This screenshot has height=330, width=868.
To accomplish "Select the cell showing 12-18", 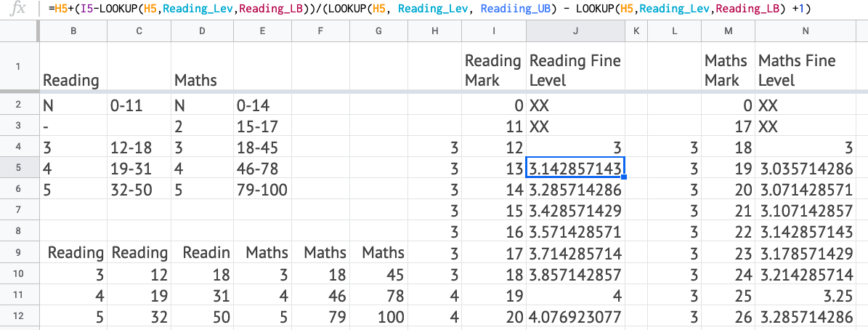I will pos(139,148).
